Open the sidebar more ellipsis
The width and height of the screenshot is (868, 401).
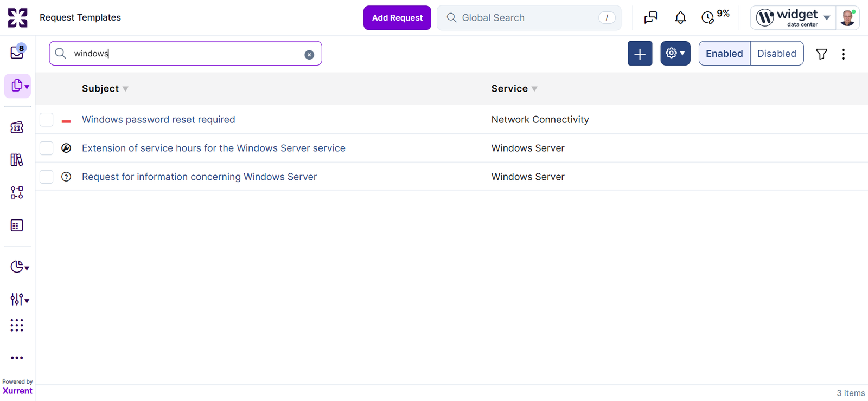17,358
